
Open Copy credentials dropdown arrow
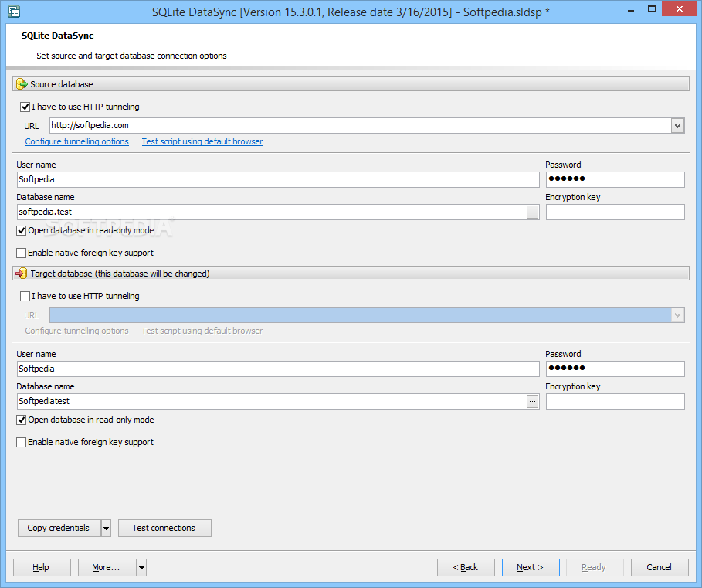106,529
